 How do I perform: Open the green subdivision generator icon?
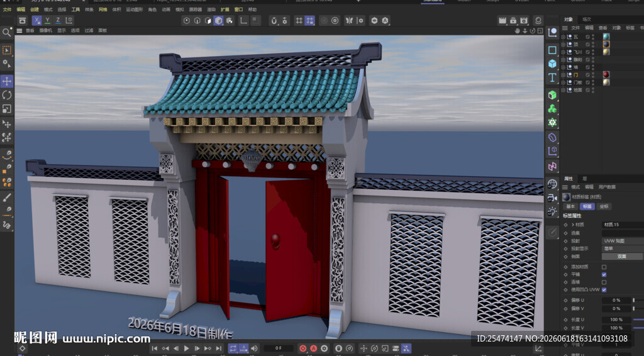point(552,95)
